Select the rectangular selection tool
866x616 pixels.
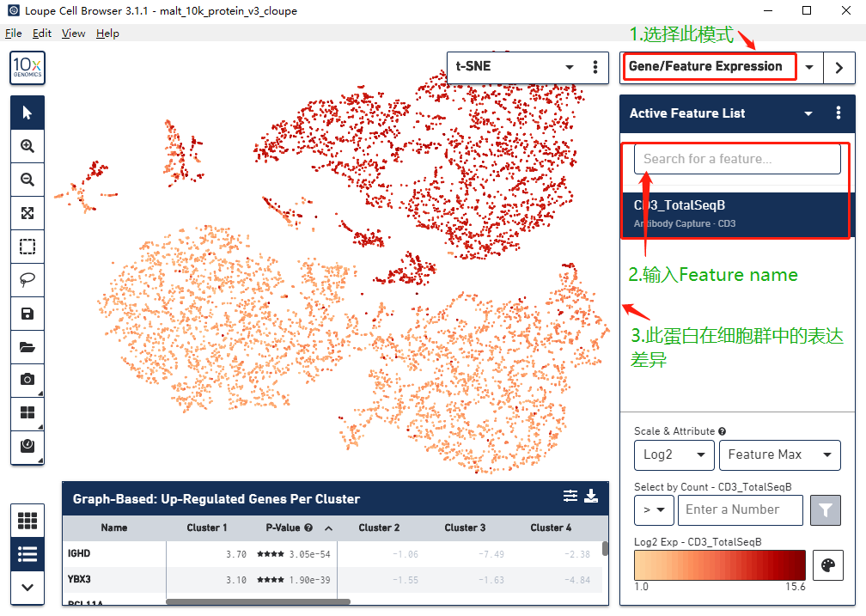click(x=27, y=246)
